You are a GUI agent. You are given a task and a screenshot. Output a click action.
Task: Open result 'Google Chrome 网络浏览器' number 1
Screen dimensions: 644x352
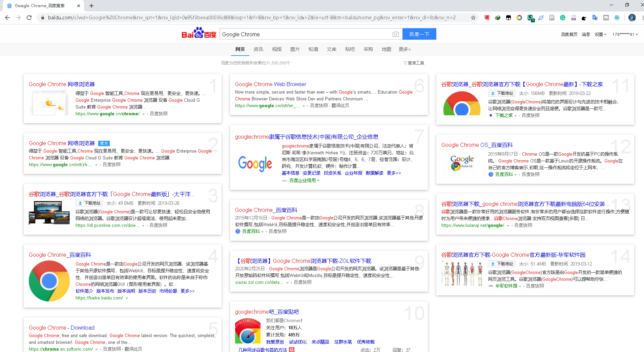coord(62,84)
